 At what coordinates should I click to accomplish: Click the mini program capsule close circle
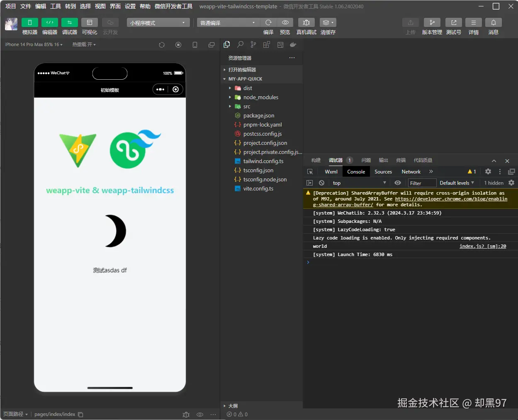coord(176,89)
